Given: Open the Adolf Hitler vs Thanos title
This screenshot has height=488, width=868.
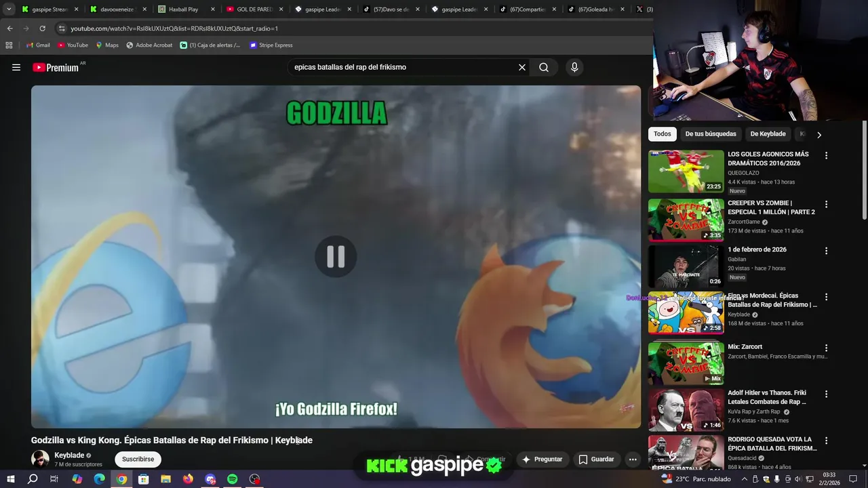Looking at the screenshot, I should point(768,397).
